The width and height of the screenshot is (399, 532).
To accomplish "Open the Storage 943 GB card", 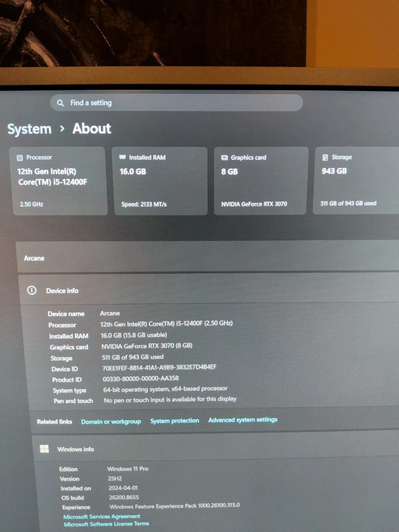I will tap(357, 180).
